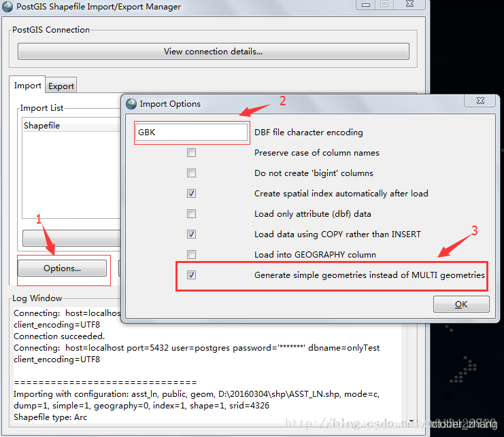The height and width of the screenshot is (437, 504).
Task: Confirm Import Options with OK
Action: click(461, 304)
